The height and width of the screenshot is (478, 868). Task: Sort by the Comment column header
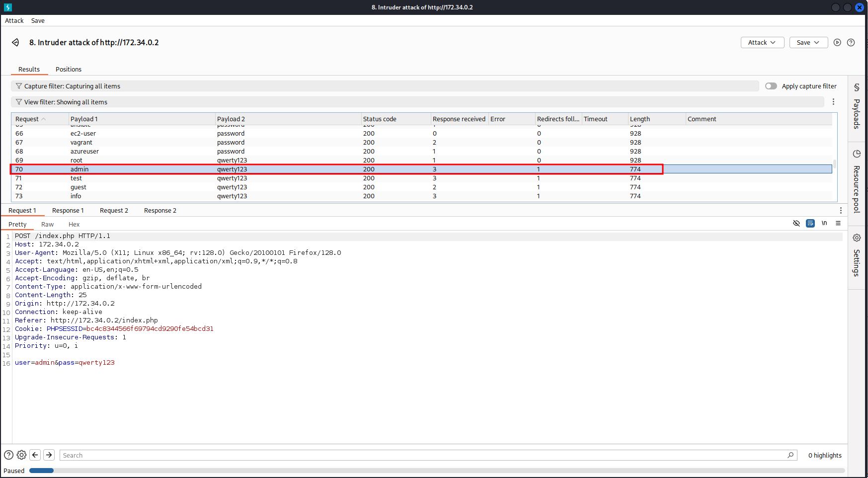point(759,119)
